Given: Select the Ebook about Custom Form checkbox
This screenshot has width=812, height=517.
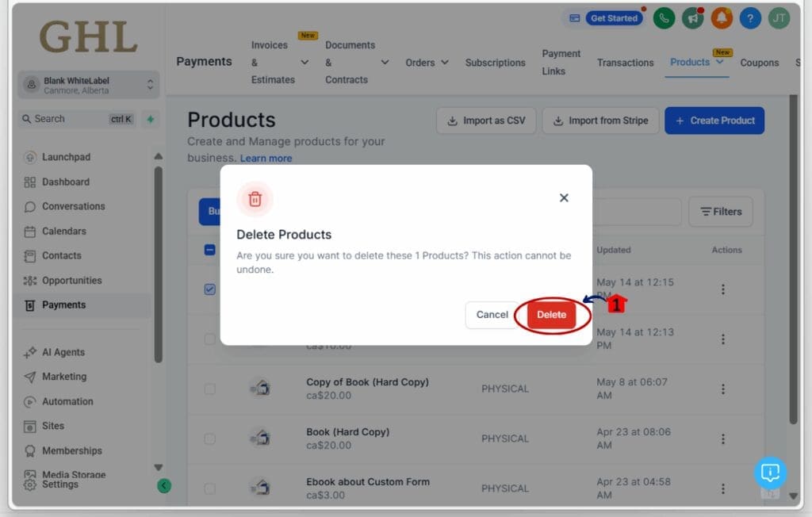Looking at the screenshot, I should [209, 488].
